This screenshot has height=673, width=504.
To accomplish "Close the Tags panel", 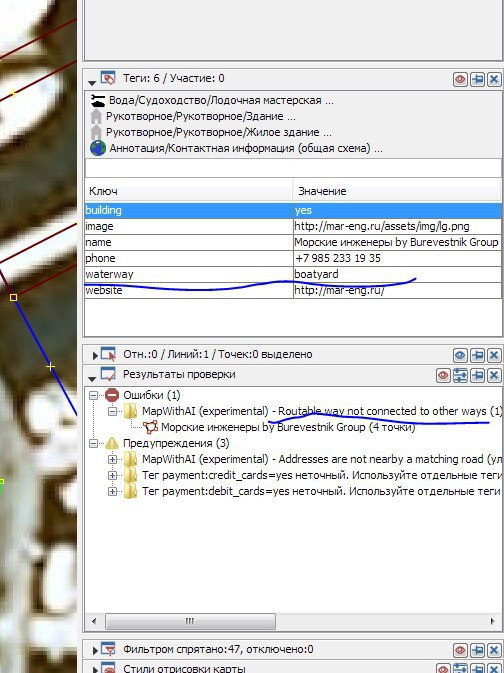I will (494, 79).
